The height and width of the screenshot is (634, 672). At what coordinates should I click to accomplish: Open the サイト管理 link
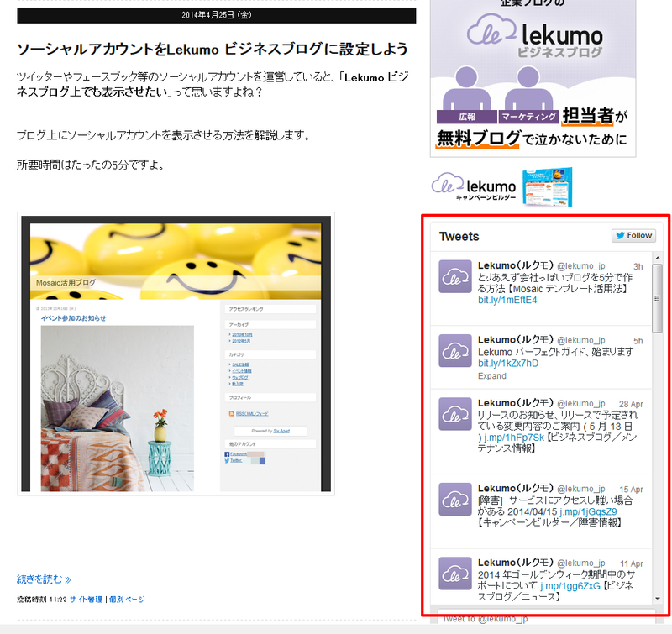click(x=86, y=600)
